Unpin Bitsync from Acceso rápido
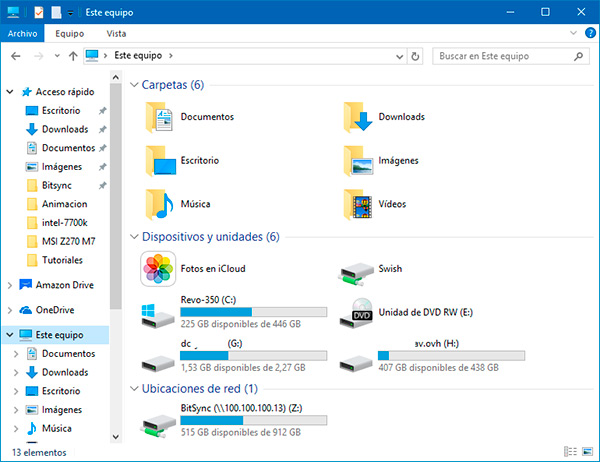The width and height of the screenshot is (600, 462). (x=103, y=186)
